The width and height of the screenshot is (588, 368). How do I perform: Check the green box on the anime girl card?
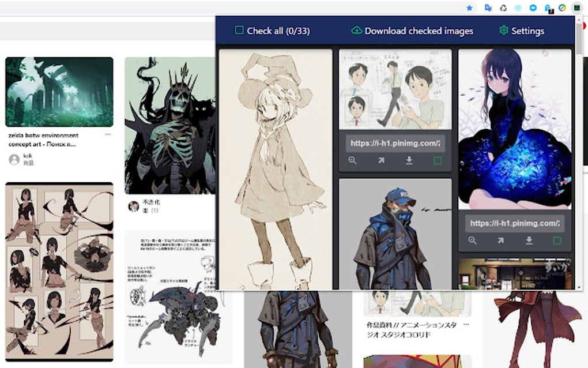(557, 240)
